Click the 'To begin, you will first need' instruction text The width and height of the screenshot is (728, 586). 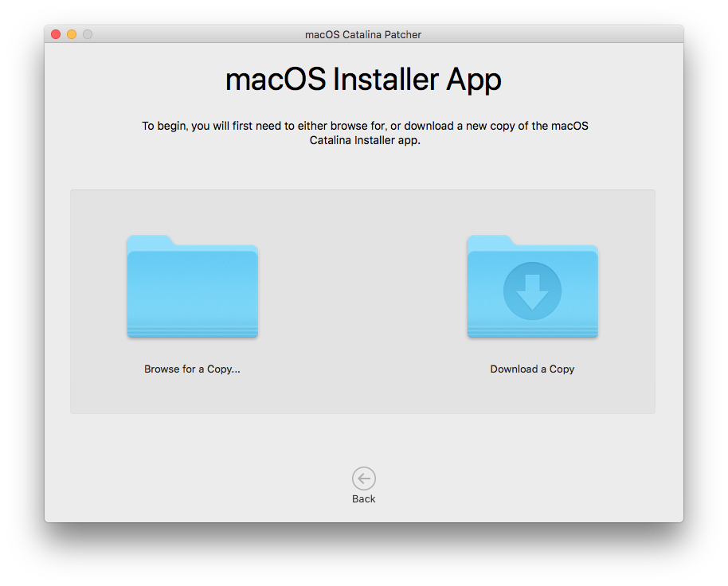pyautogui.click(x=365, y=133)
